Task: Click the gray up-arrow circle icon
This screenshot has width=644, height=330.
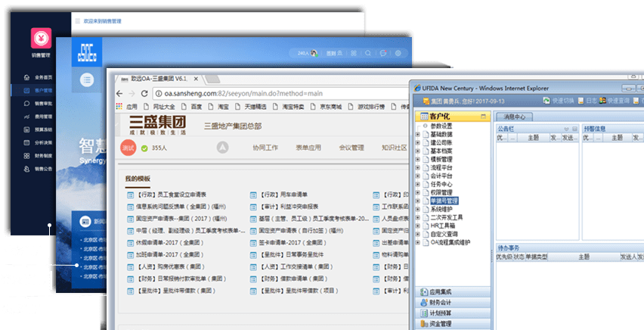Action: coord(222,147)
